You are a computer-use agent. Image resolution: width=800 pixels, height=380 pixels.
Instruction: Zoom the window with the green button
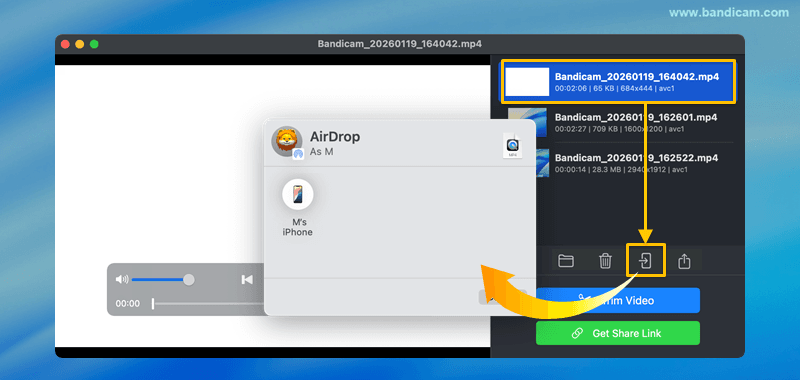click(x=94, y=44)
